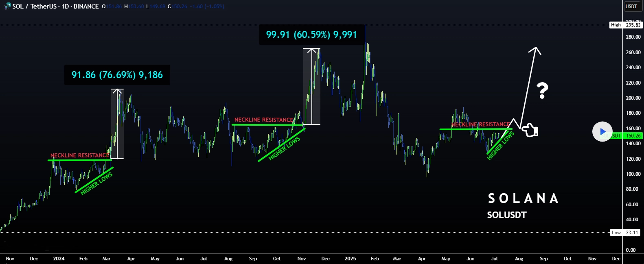Select the NECKLINE RESISTANCE label near June 2025
Viewport: 644px width, 264px height.
(x=481, y=124)
